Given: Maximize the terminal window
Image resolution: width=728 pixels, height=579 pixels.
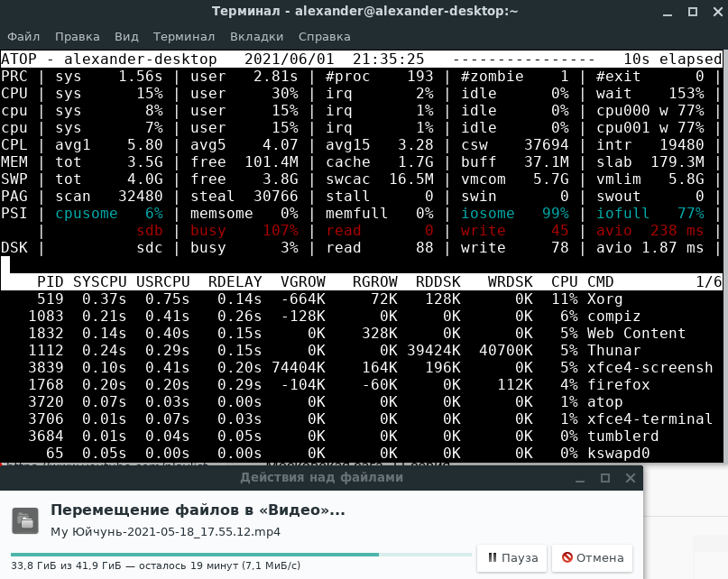Looking at the screenshot, I should [x=693, y=12].
